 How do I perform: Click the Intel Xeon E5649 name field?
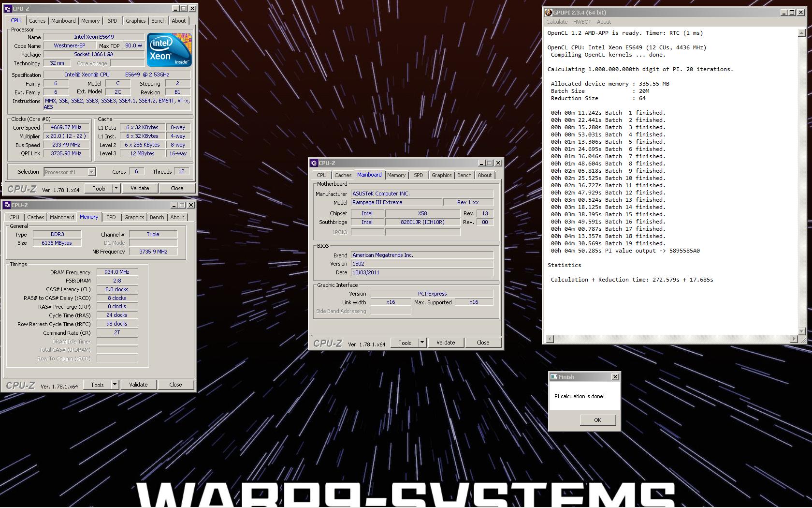pos(94,37)
